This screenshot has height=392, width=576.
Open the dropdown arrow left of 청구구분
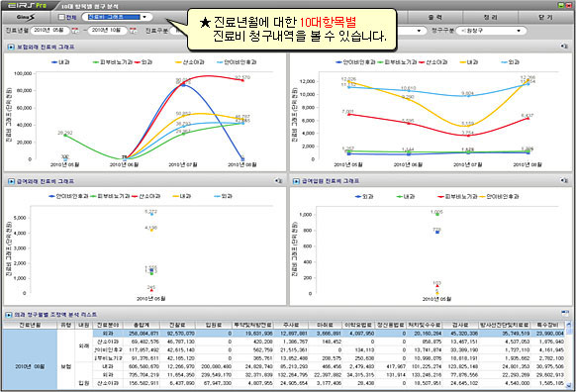(420, 31)
